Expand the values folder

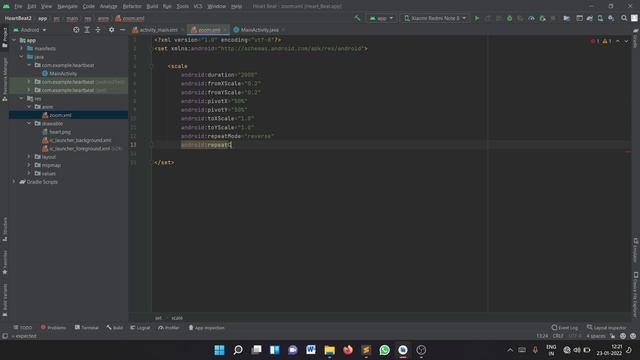tap(29, 173)
